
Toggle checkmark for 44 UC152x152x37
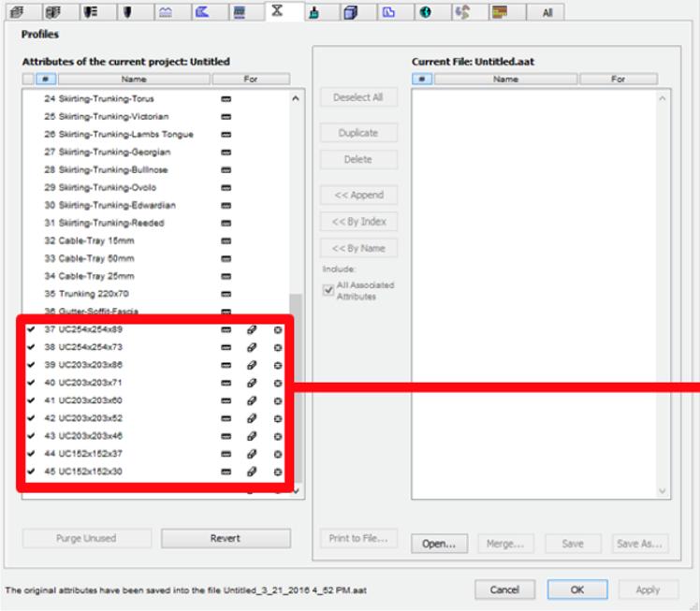(x=31, y=454)
